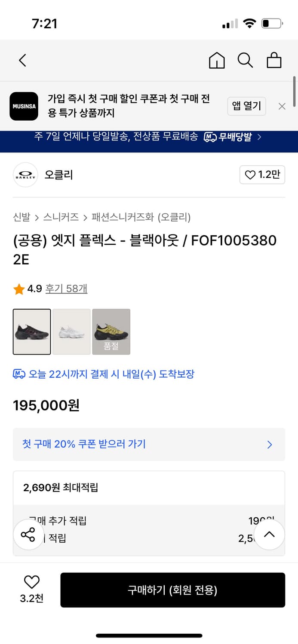This screenshot has width=298, height=644.
Task: Open the 신발 breadcrumb link
Action: 20,218
